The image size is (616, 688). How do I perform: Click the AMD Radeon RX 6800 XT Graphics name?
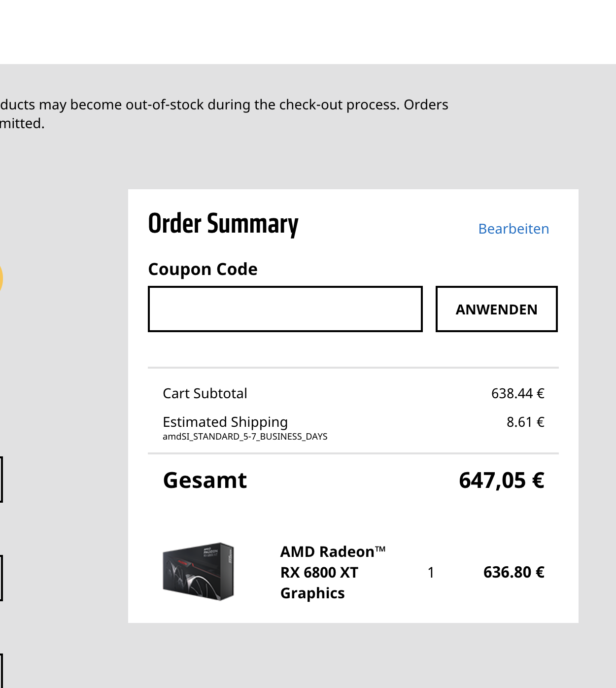(x=333, y=572)
